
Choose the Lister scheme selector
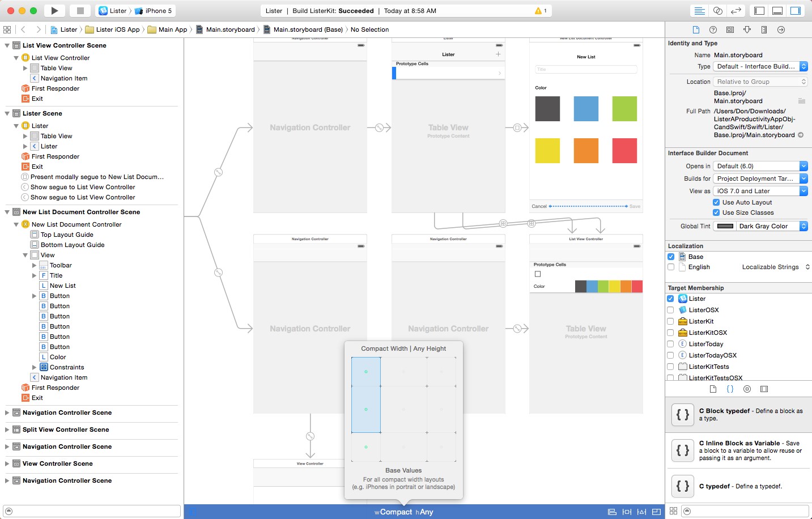pyautogui.click(x=113, y=11)
